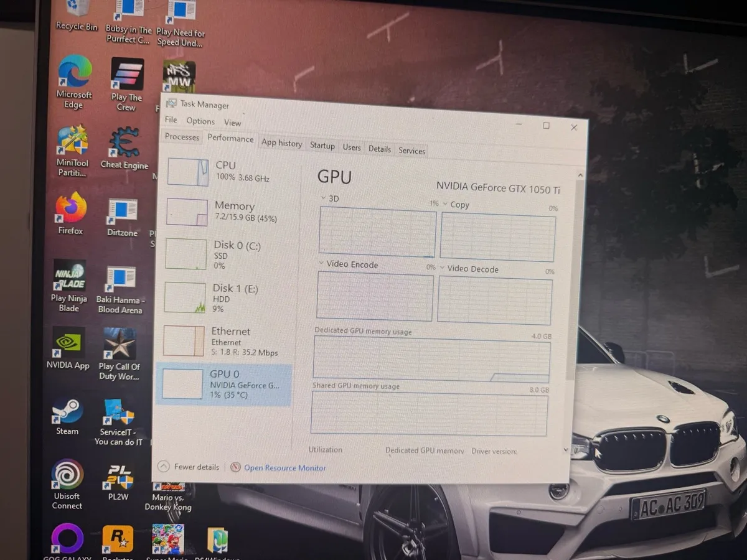Open Play Ninja Blade shortcut
The height and width of the screenshot is (560, 747).
coord(69,286)
